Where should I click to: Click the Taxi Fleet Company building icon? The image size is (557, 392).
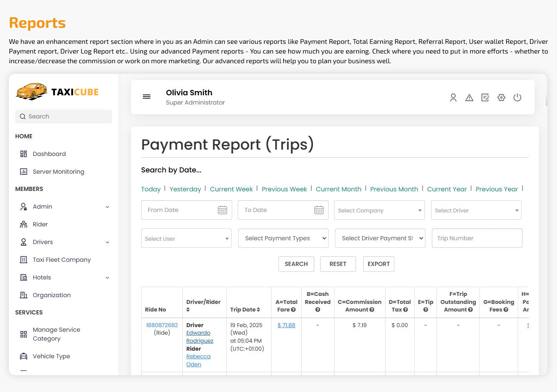[x=24, y=260]
